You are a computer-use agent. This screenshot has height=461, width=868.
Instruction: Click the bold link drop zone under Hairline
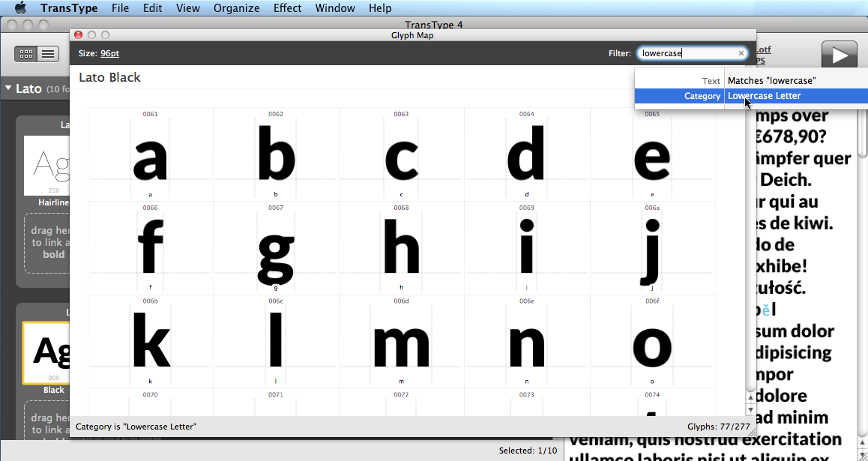tap(48, 243)
